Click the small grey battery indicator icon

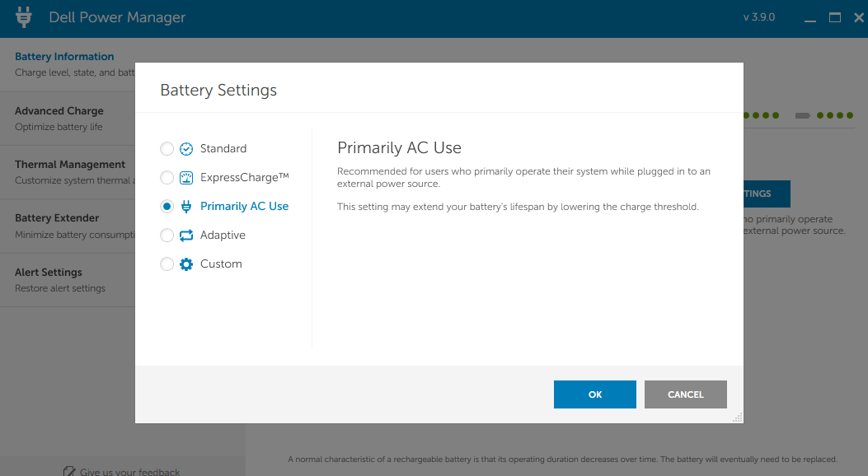(x=803, y=115)
